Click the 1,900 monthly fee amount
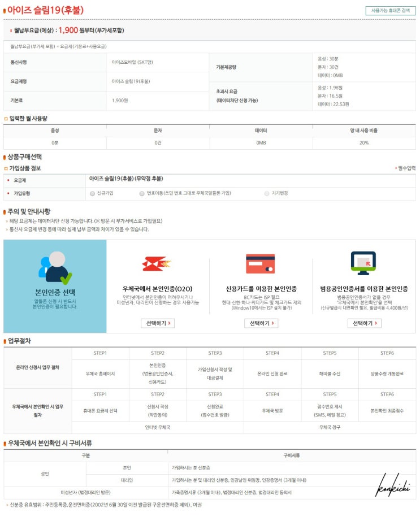Screen dimensions: 420x521 (68, 31)
